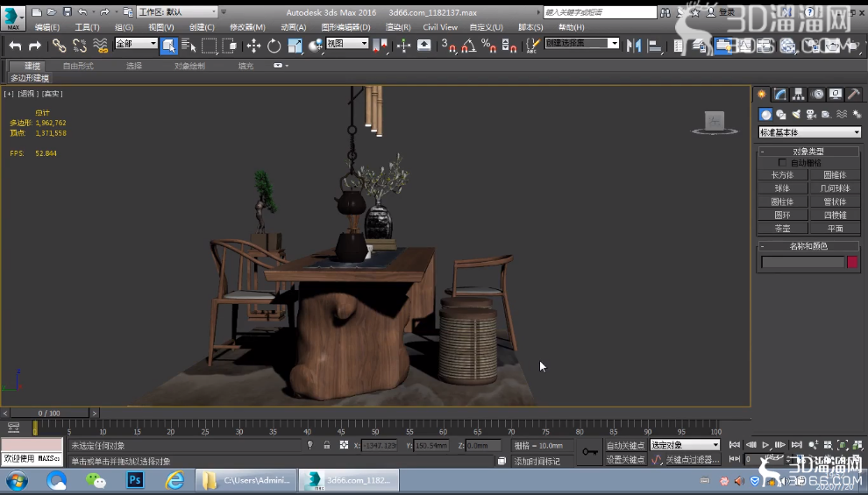Open the Hierarchy command panel tab
The image size is (868, 495).
(798, 94)
